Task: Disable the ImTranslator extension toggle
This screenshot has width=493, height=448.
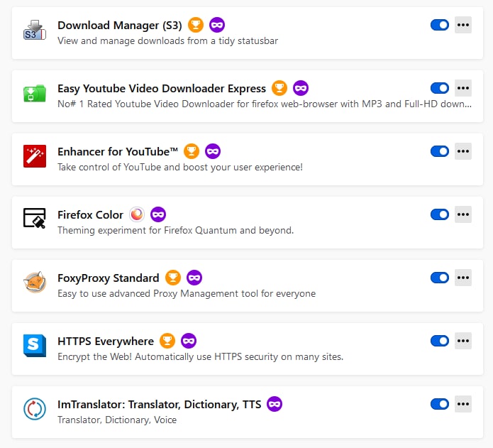Action: point(440,404)
